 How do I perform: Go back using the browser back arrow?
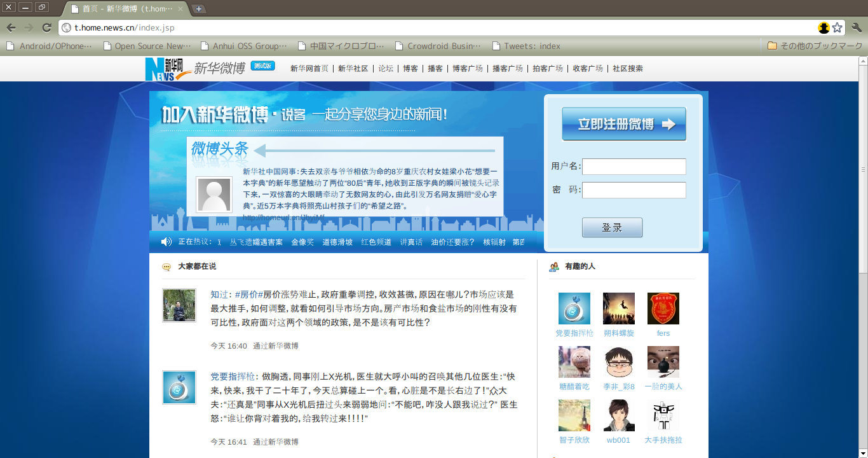click(x=11, y=27)
